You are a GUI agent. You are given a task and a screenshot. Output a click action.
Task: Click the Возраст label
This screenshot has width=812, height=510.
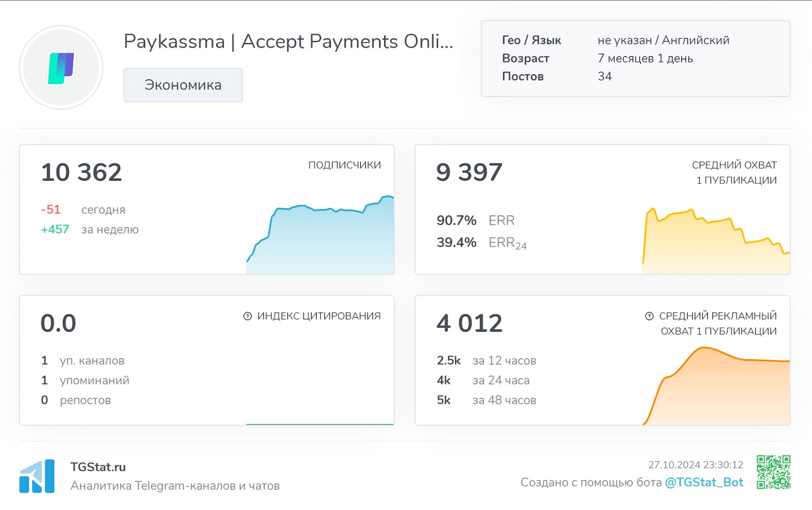click(x=526, y=58)
